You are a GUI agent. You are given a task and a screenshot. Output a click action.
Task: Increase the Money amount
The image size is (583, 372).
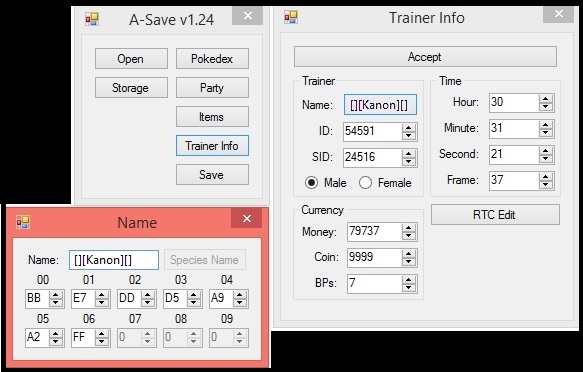[409, 228]
